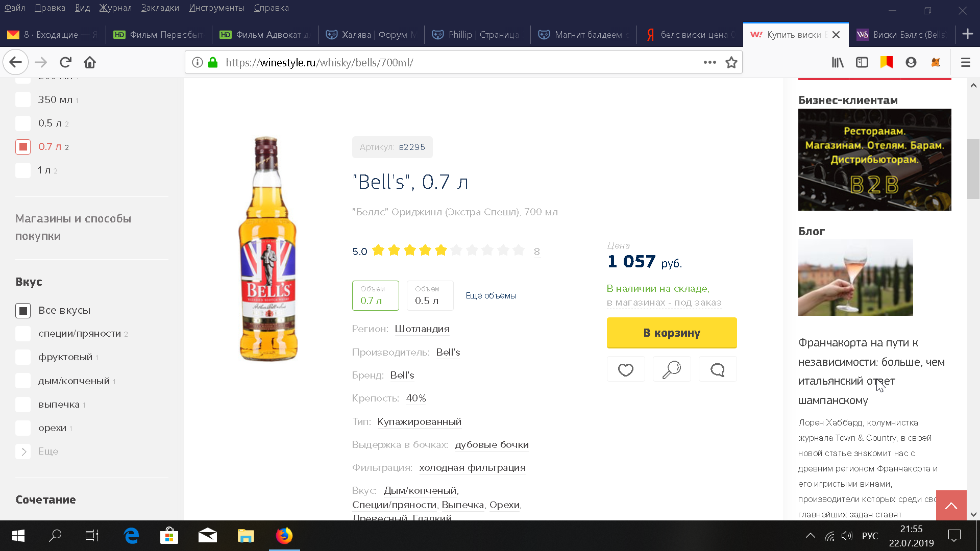Open the browser home page
This screenshot has height=551, width=980.
click(90, 62)
